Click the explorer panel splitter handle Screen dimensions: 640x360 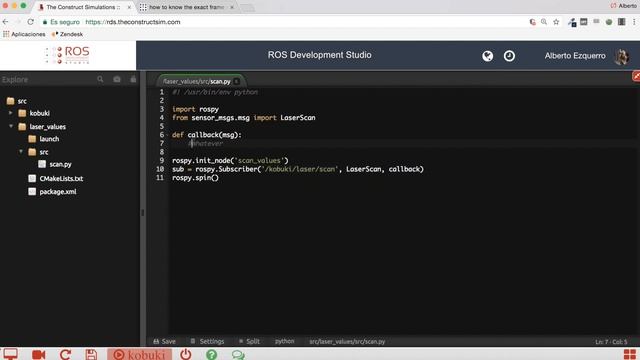pos(142,213)
